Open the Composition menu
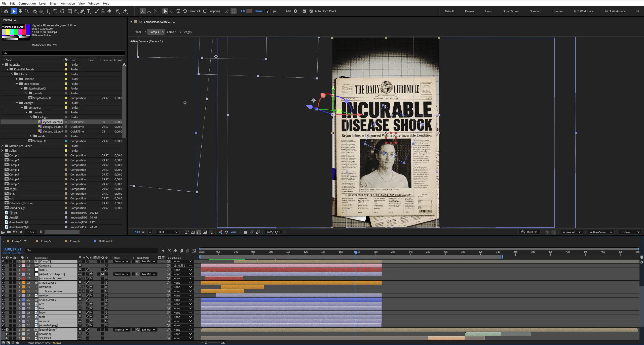The width and height of the screenshot is (644, 345). pyautogui.click(x=27, y=3)
